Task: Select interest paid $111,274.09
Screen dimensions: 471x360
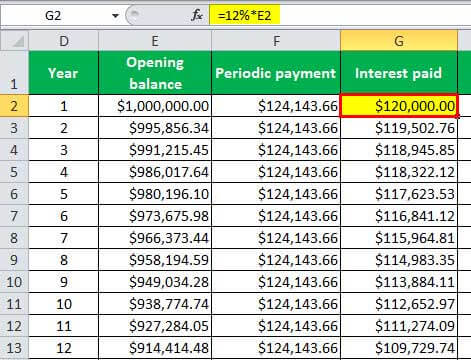Action: (x=399, y=326)
